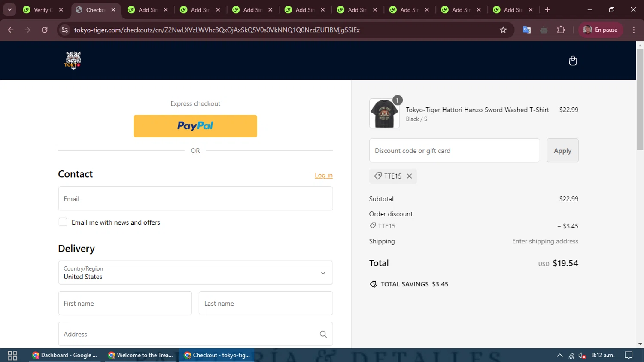Open Welcome to the Trea... taskbar window

141,355
